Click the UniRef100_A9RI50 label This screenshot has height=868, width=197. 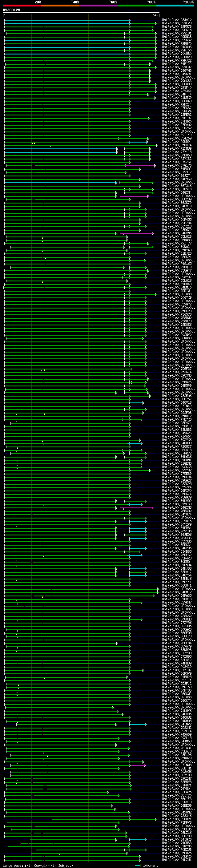pos(177,50)
